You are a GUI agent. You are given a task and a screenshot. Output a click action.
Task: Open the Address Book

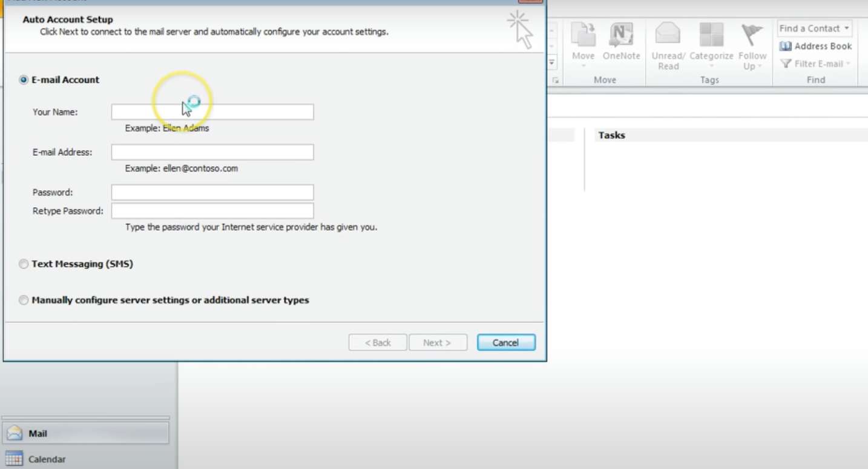pos(815,46)
